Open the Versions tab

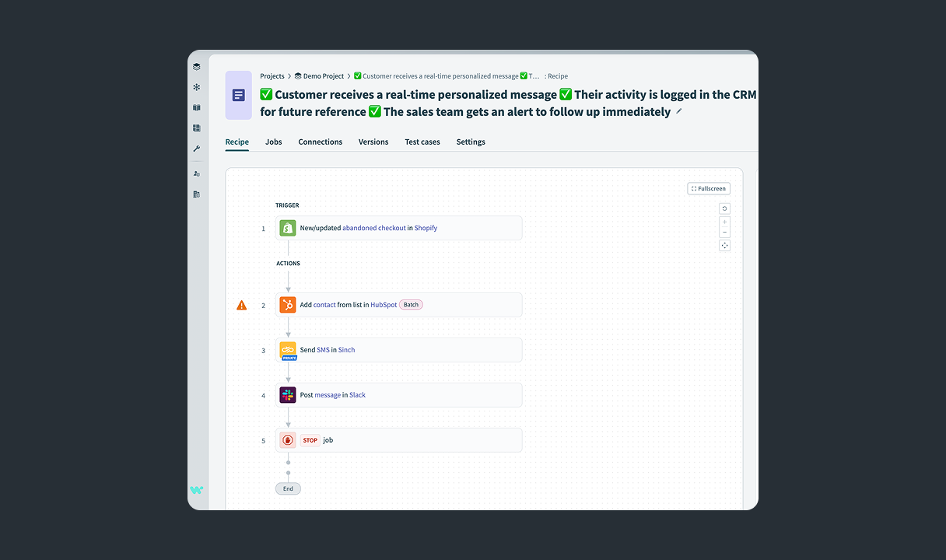tap(373, 142)
